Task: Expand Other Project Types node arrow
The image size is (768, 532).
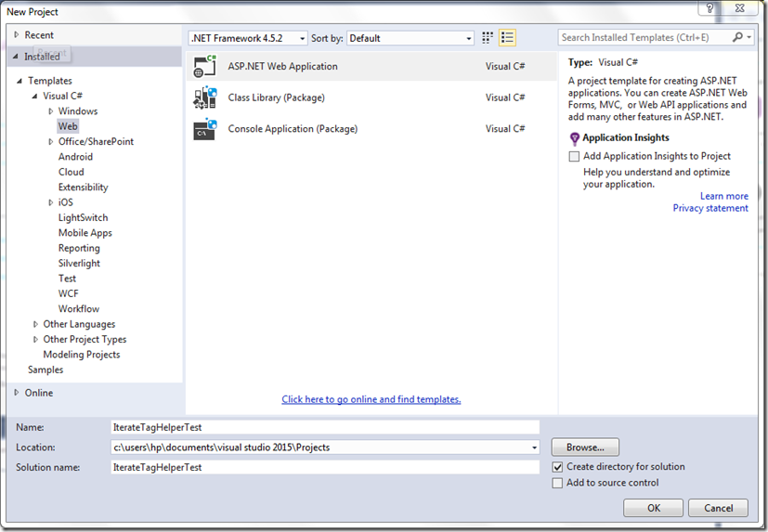Action: pos(35,340)
